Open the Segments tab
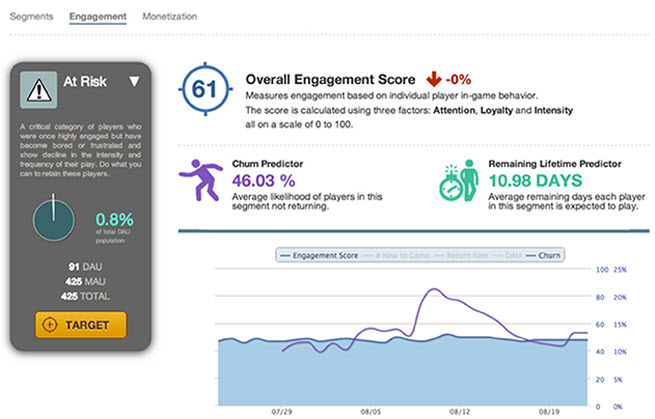Image resolution: width=655 pixels, height=419 pixels. click(x=31, y=16)
